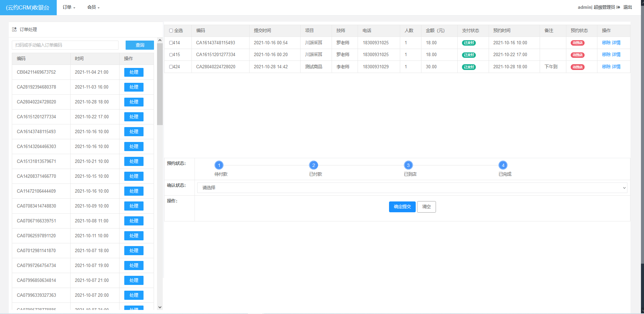Click the logout icon beside 退出

pyautogui.click(x=618, y=7)
